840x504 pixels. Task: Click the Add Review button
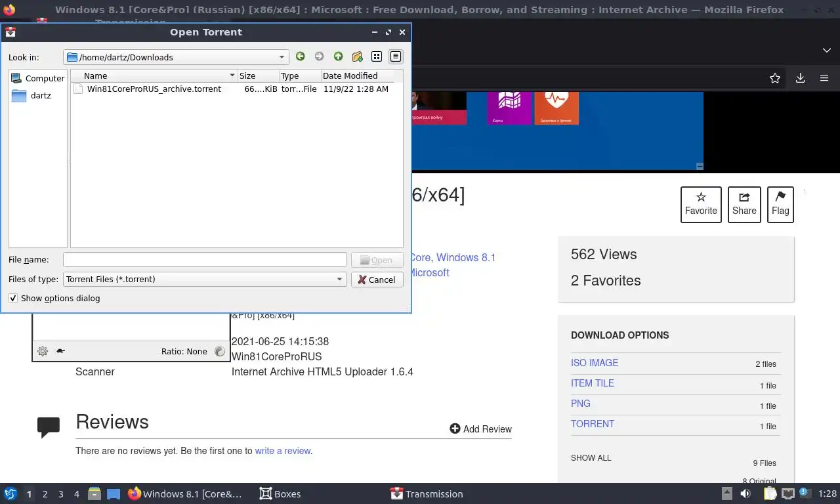(480, 429)
